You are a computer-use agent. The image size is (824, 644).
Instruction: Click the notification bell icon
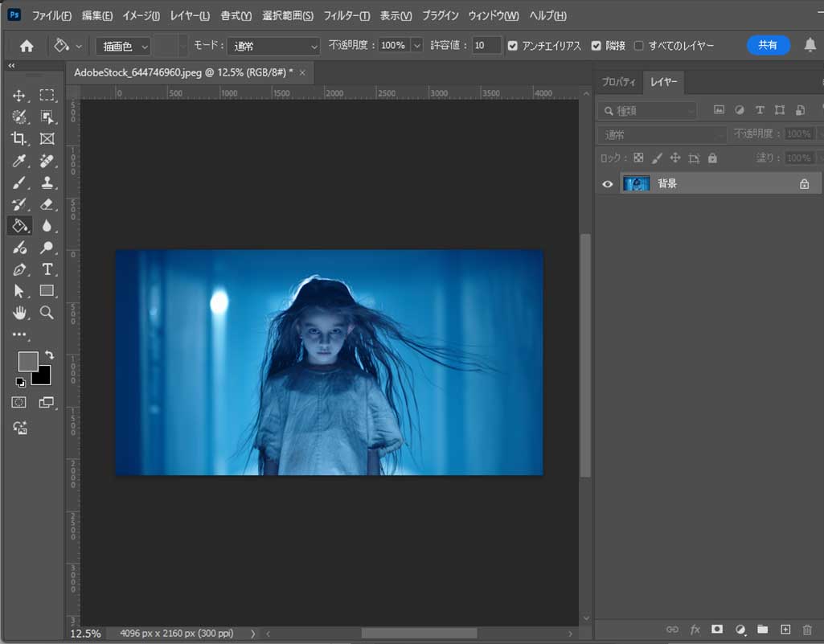pos(810,45)
